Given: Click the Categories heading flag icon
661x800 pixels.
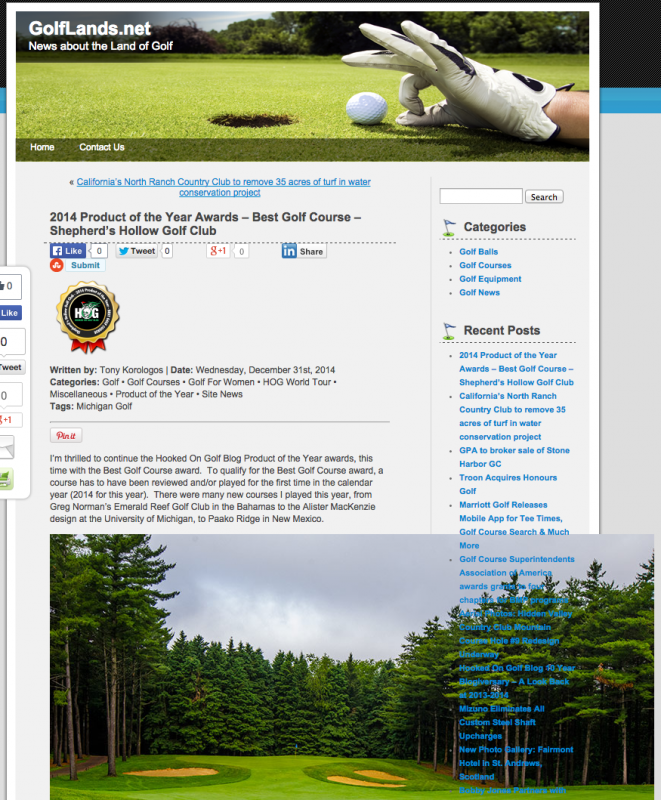Looking at the screenshot, I should 449,228.
